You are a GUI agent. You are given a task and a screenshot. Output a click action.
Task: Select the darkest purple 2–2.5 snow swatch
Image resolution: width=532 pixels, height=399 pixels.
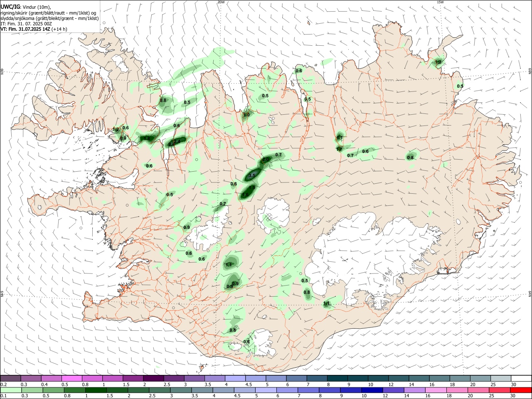[153, 378]
